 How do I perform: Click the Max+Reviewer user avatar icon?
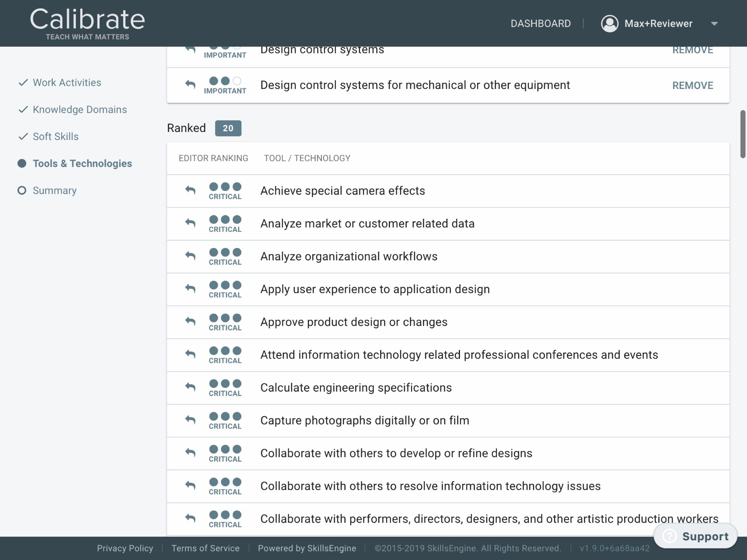point(609,24)
